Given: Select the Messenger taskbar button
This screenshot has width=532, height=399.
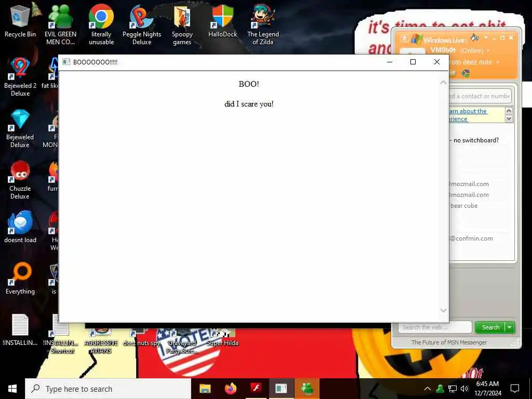Looking at the screenshot, I should pyautogui.click(x=307, y=389).
